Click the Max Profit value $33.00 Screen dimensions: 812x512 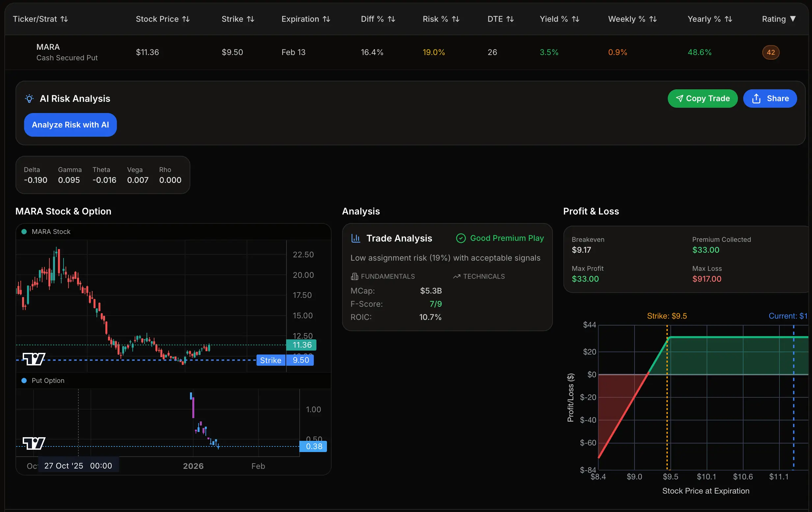pos(585,279)
